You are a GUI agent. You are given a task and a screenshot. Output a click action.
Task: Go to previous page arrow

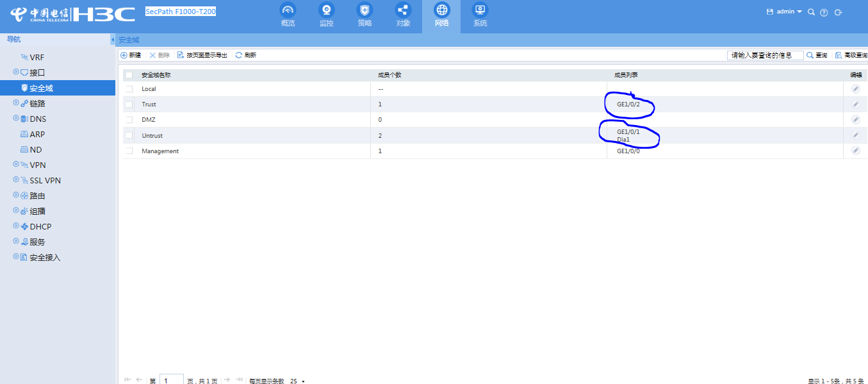coord(139,380)
